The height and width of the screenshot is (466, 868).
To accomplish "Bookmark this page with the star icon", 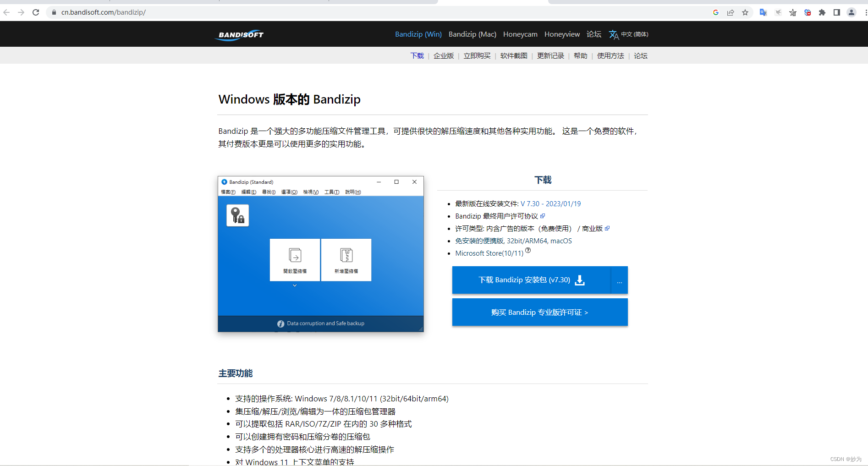I will 745,12.
